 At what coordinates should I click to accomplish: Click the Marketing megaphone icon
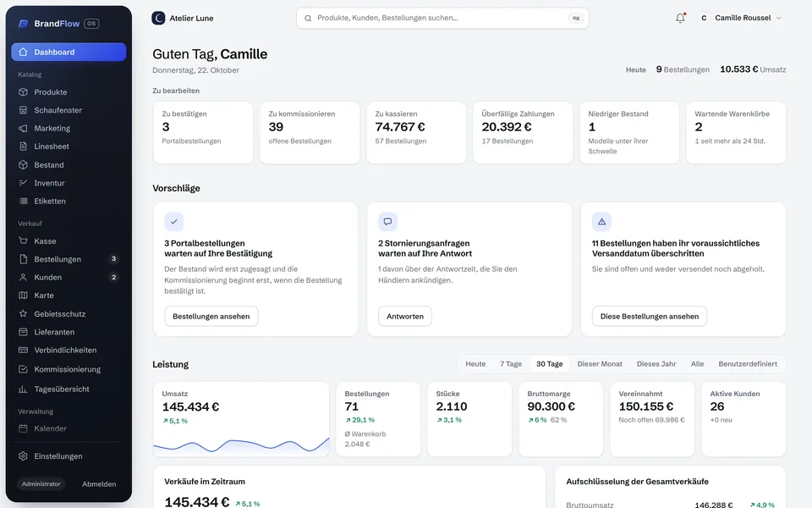point(23,128)
